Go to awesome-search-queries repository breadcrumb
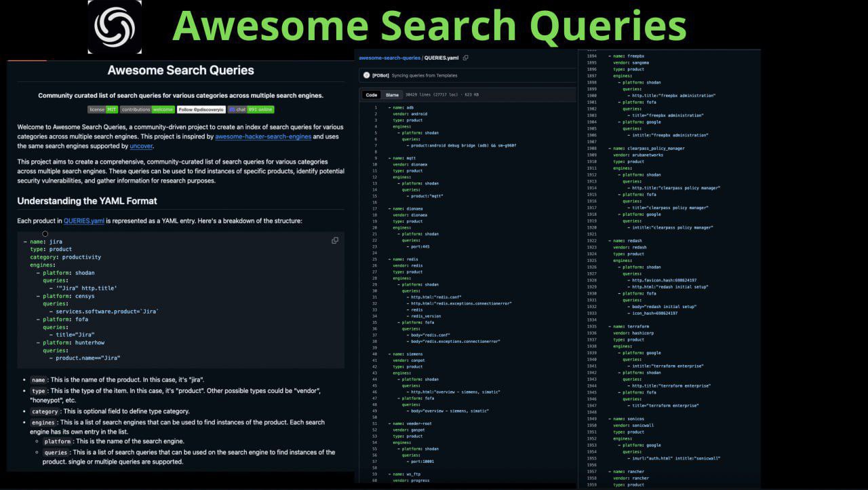This screenshot has height=490, width=868. (389, 58)
